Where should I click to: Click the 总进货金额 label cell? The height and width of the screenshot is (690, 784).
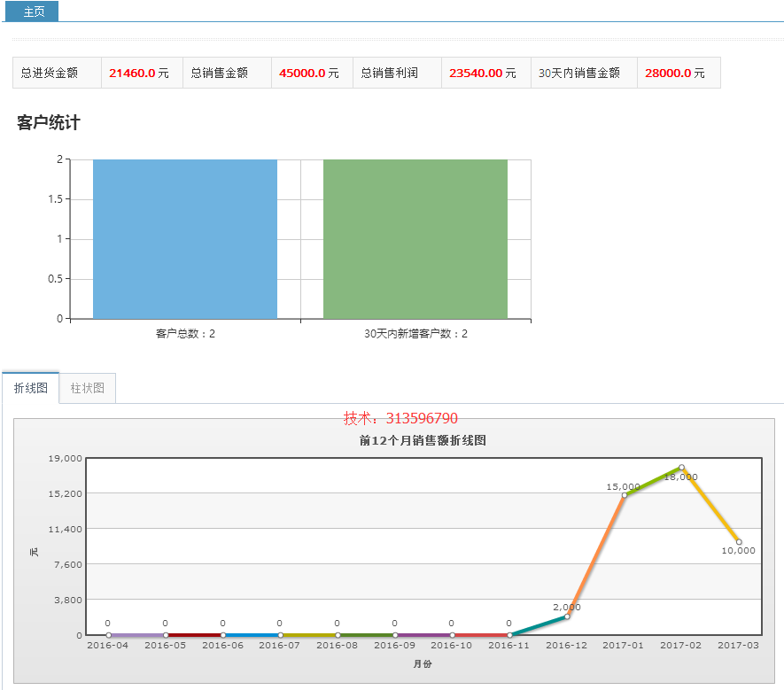pyautogui.click(x=57, y=73)
